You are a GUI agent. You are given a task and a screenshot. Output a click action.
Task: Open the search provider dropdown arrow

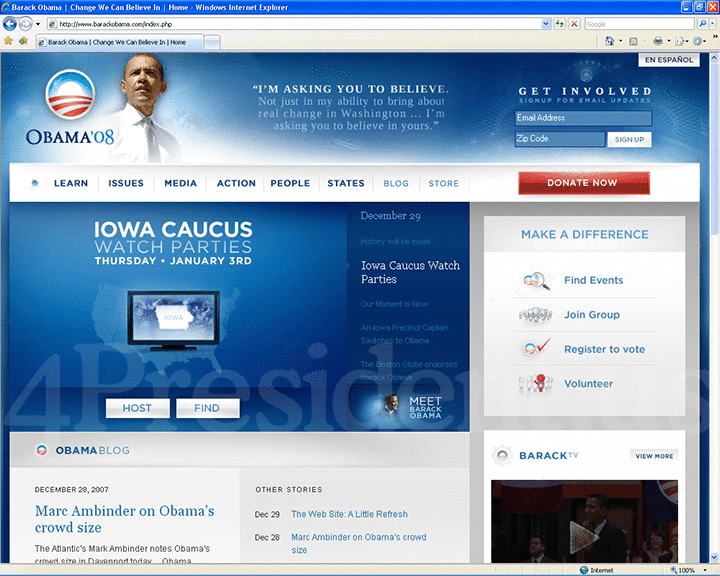pos(712,24)
